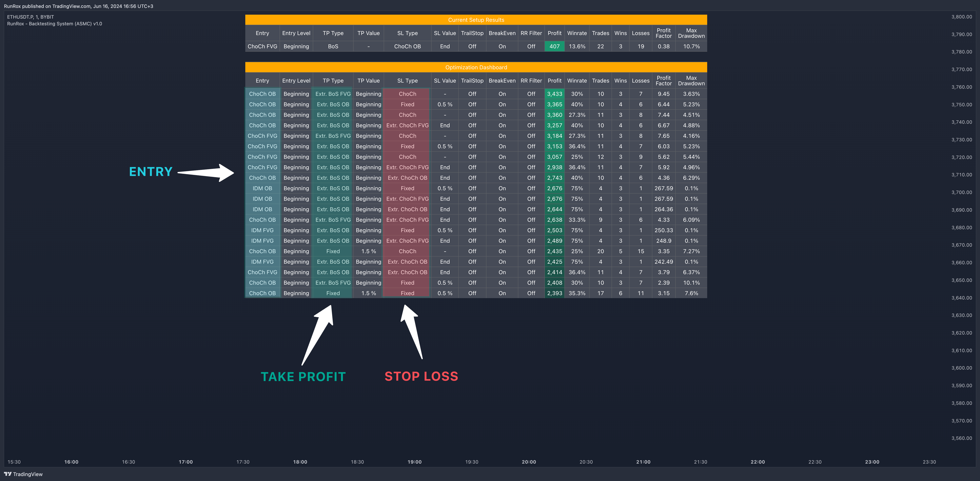
Task: Click the 3,700.00 price axis label
Action: point(961,192)
